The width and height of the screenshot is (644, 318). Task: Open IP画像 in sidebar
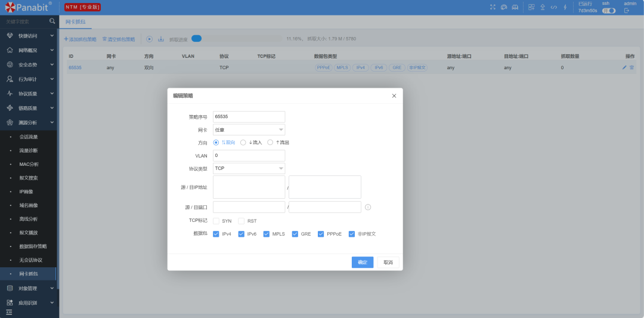(x=27, y=192)
